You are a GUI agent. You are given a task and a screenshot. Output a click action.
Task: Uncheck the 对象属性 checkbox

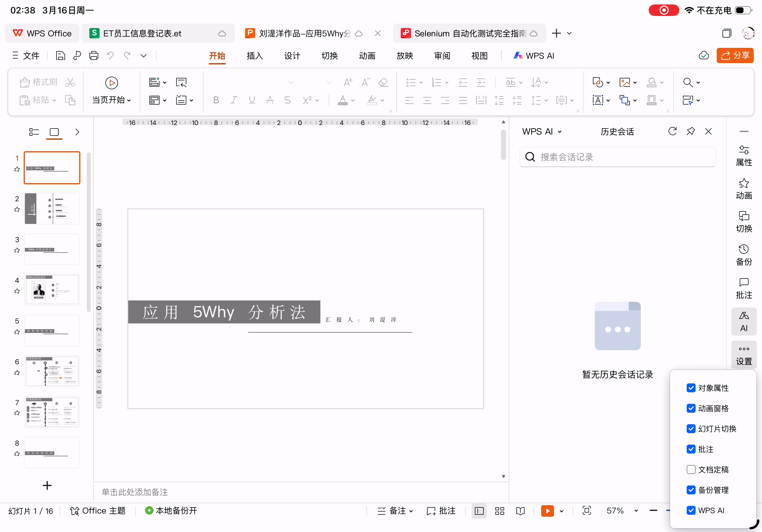pyautogui.click(x=691, y=388)
